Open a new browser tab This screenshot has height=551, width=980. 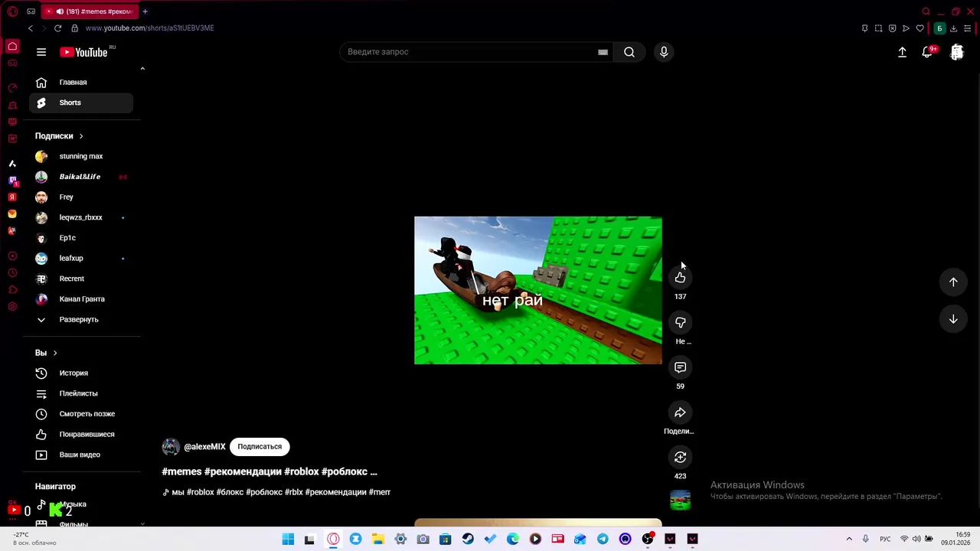[145, 11]
